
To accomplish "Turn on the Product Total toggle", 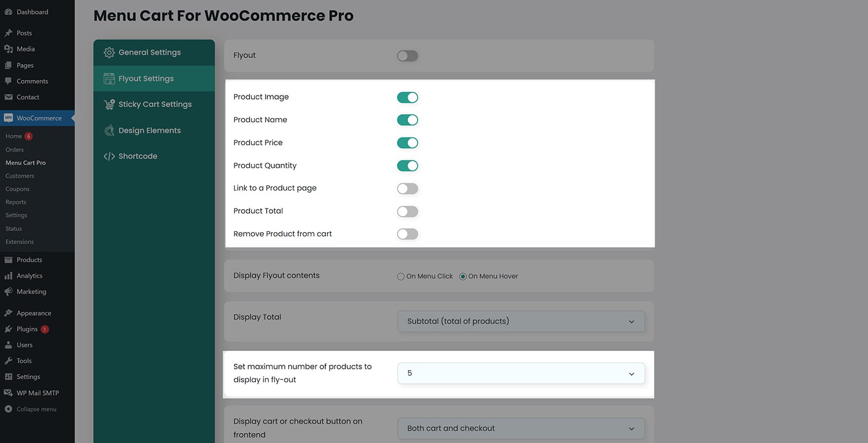I will coord(407,211).
